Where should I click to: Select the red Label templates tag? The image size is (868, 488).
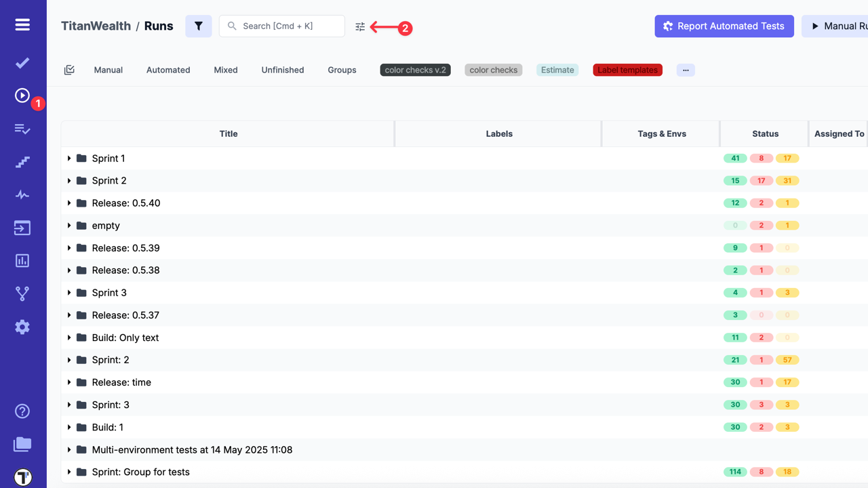(x=627, y=70)
